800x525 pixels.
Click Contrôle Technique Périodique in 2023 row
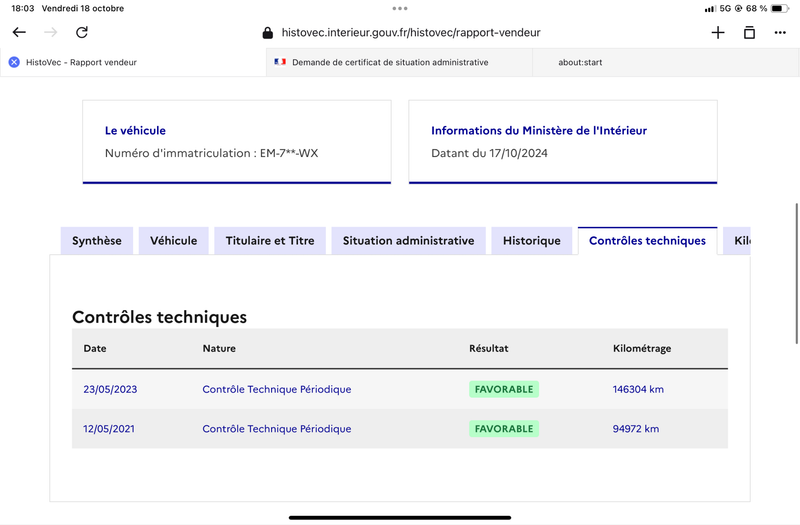(x=277, y=389)
